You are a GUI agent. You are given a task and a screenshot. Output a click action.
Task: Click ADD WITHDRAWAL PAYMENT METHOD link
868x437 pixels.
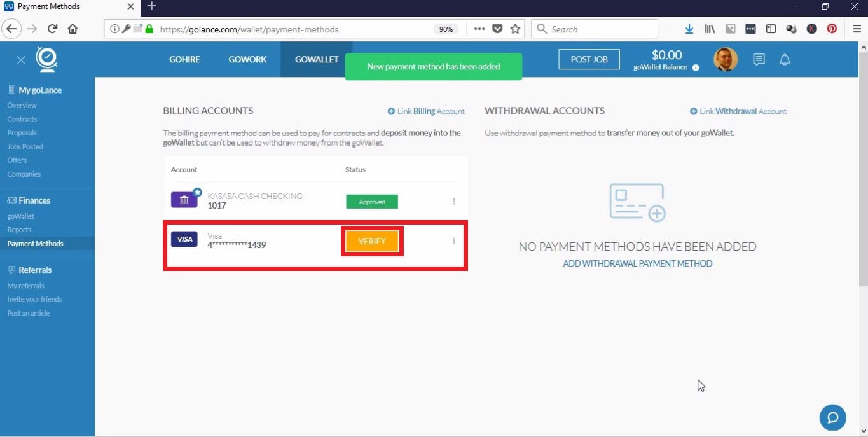click(638, 263)
